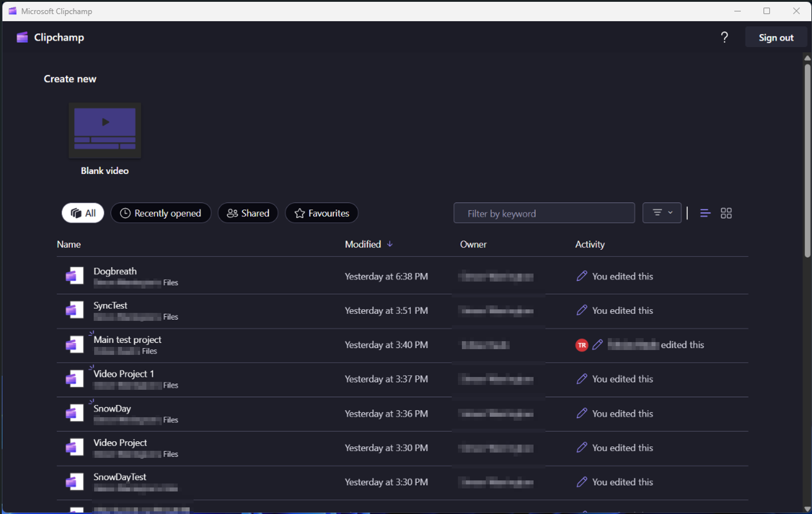Click the edit pencil icon for Video Project 1
This screenshot has height=514, width=812.
tap(582, 379)
